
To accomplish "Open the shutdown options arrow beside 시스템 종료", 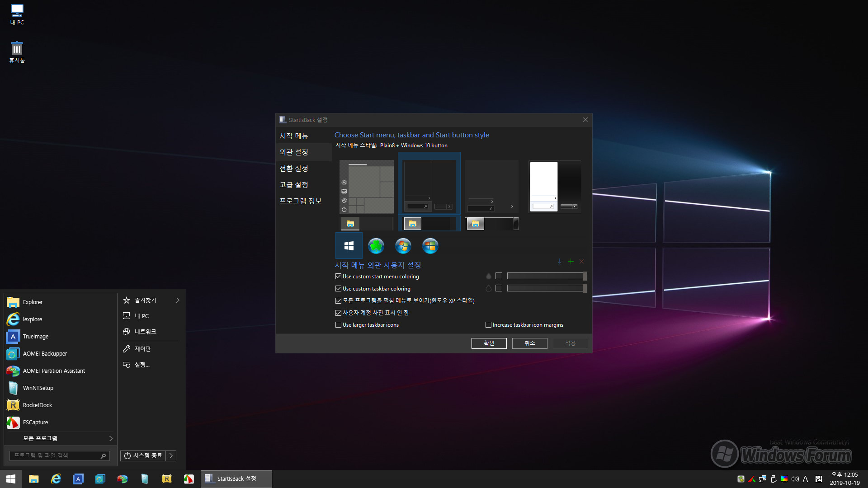I will [171, 455].
